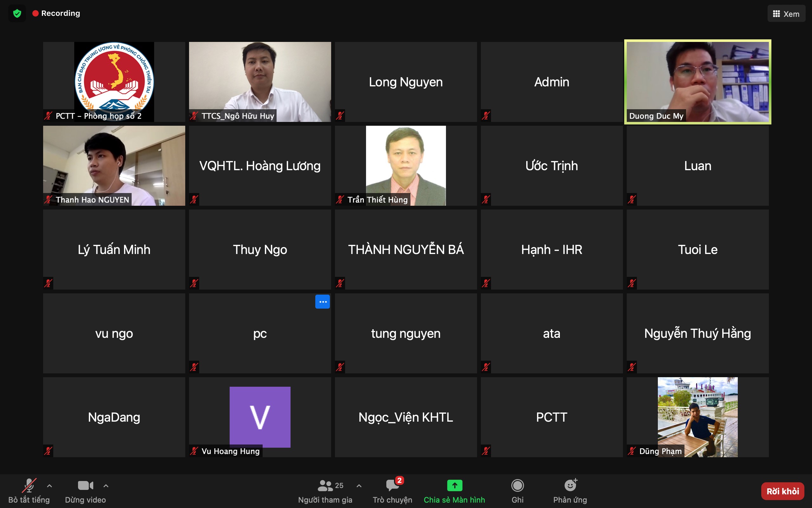Select the Duong Duc My video tile
The width and height of the screenshot is (812, 508).
pyautogui.click(x=697, y=82)
